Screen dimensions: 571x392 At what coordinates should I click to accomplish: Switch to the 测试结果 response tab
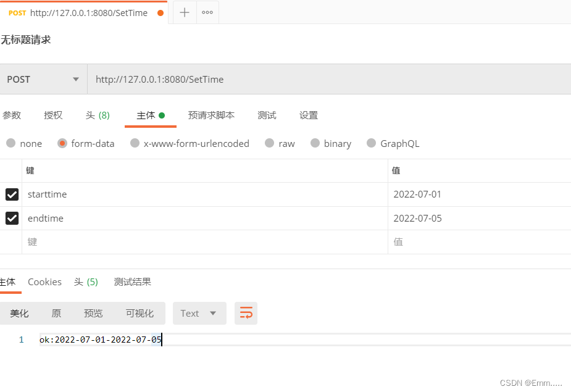[132, 281]
